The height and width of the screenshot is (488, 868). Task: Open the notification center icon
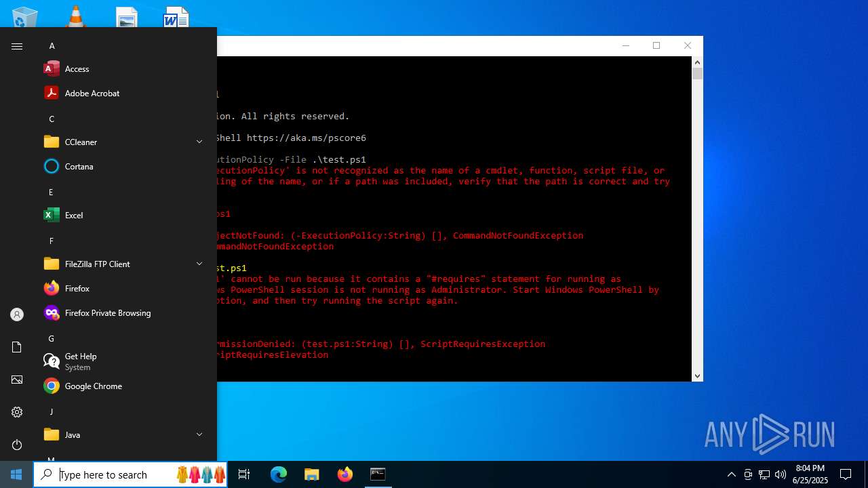[x=846, y=474]
